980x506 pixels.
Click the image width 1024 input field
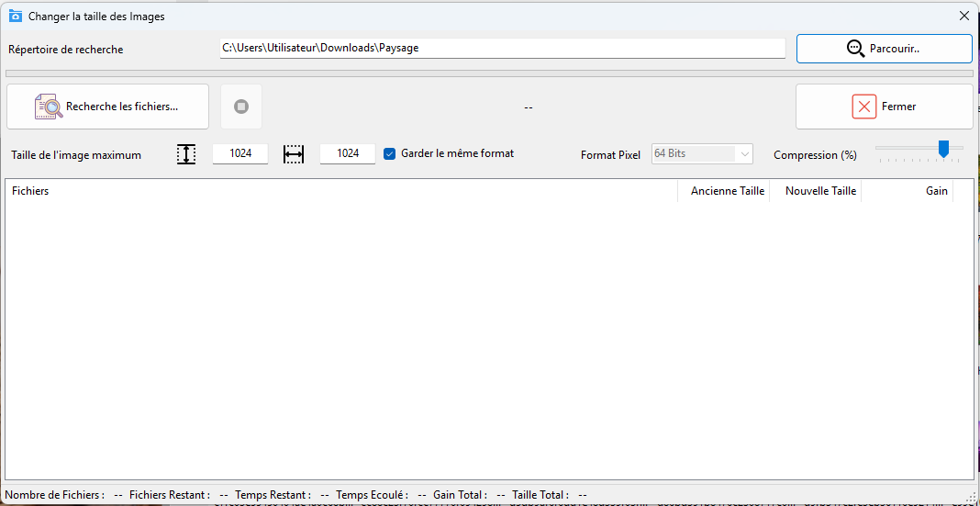[348, 153]
